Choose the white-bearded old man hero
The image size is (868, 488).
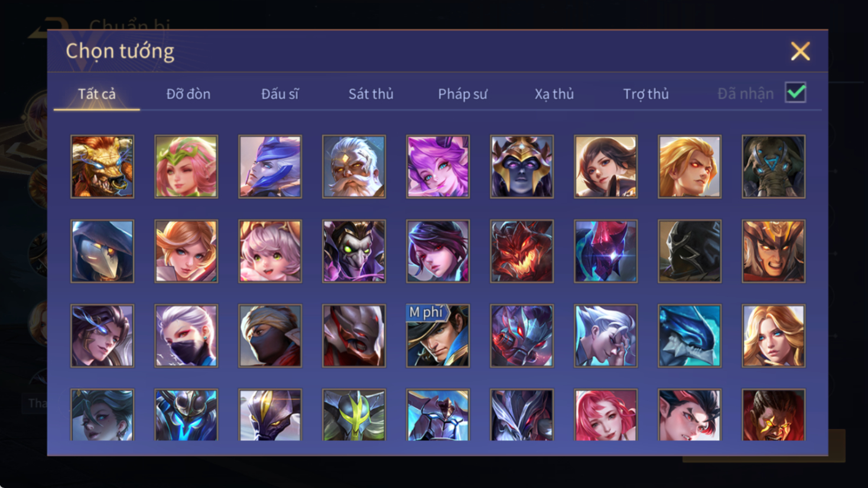(354, 167)
